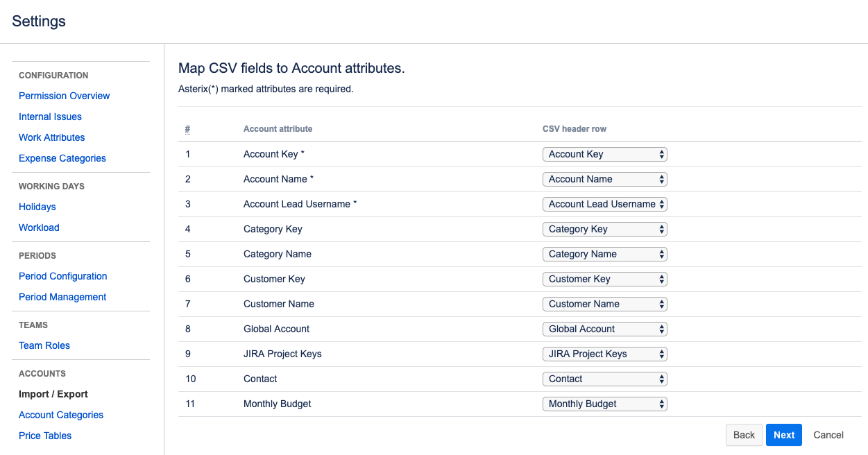This screenshot has height=455, width=868.
Task: Expand the Account Name mapping dropdown
Action: click(604, 179)
